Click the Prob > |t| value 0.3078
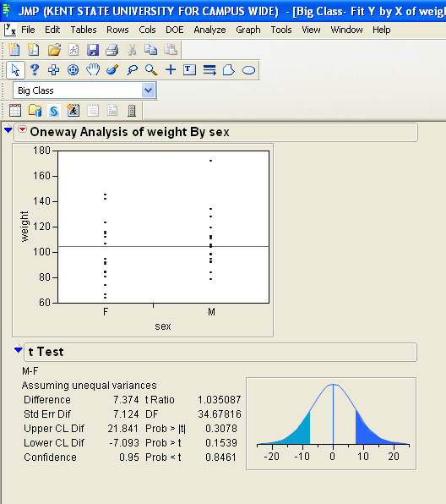 (x=221, y=429)
